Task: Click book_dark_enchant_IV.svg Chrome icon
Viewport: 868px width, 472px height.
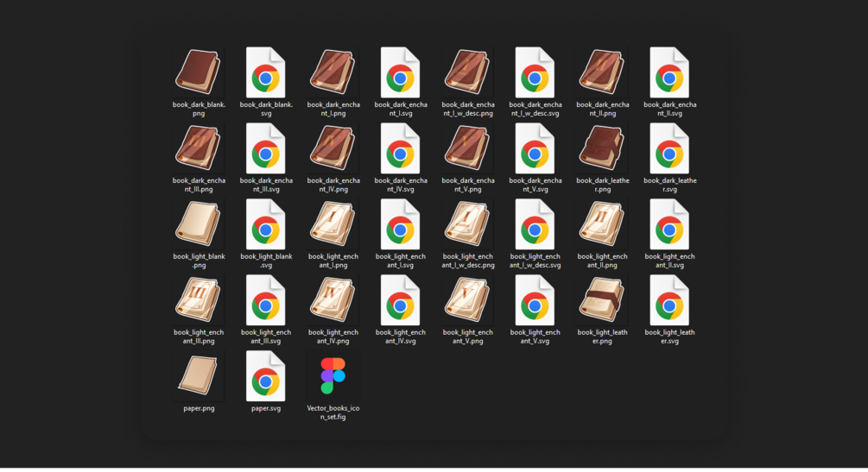Action: (400, 148)
